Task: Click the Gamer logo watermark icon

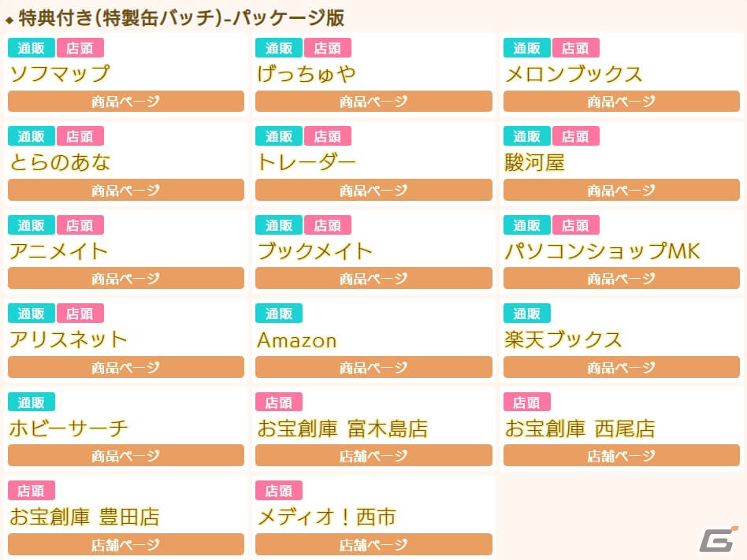Action: pyautogui.click(x=718, y=539)
